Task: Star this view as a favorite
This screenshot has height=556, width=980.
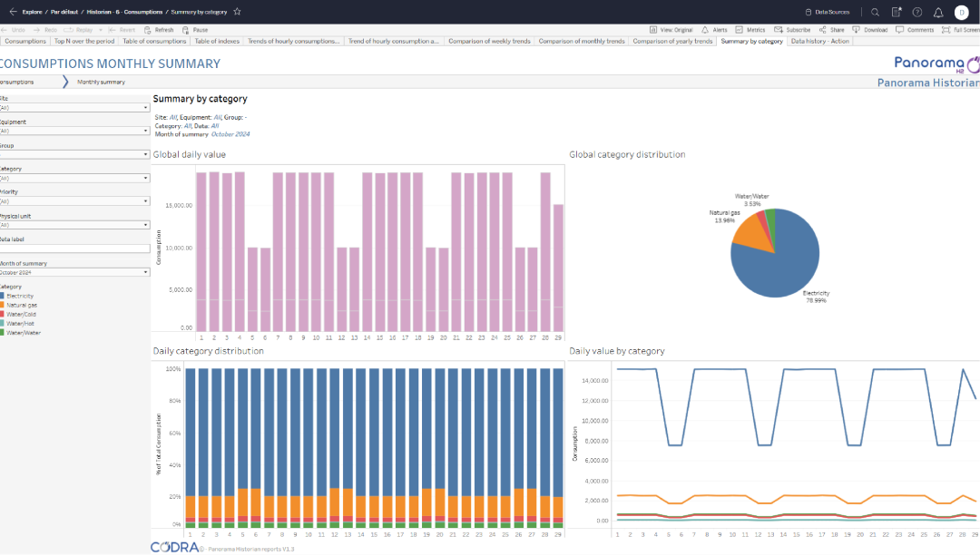Action: point(238,12)
